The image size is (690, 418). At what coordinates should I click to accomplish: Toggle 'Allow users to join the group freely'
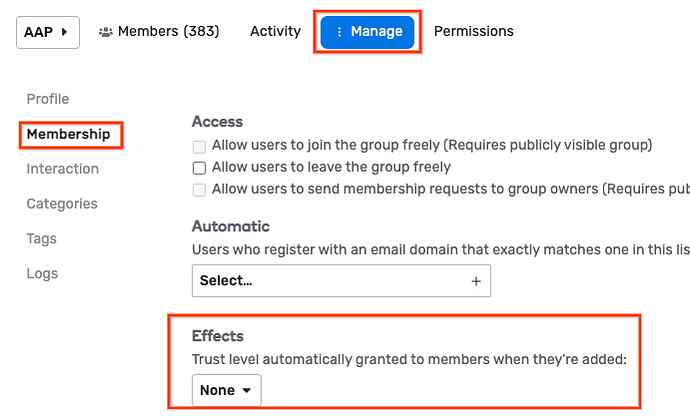(199, 145)
